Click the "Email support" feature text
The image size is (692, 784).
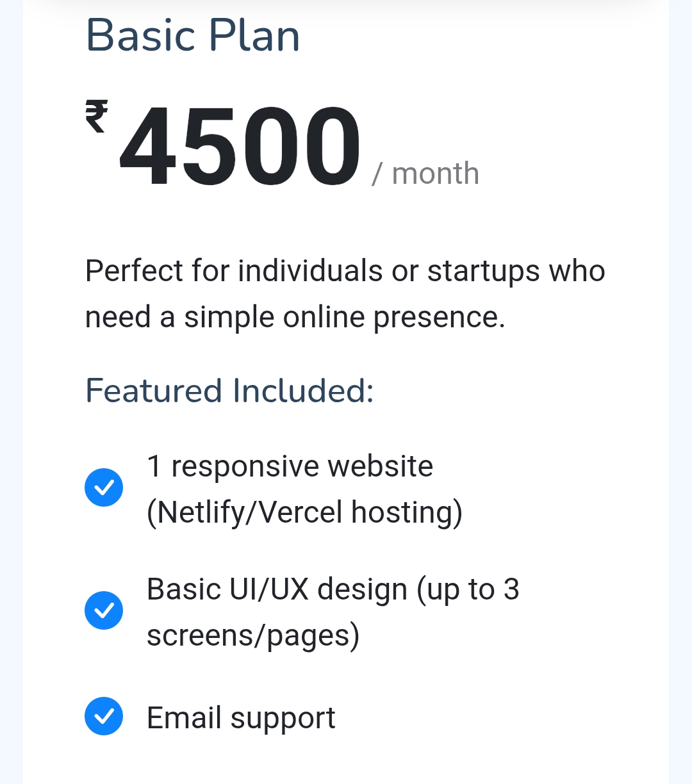pyautogui.click(x=241, y=718)
